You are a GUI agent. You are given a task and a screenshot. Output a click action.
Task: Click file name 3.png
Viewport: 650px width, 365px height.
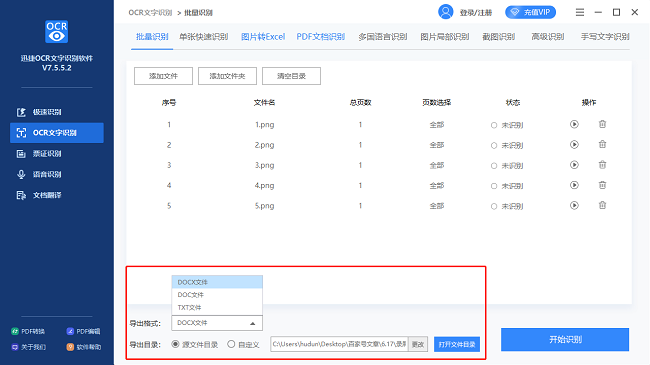coord(264,165)
